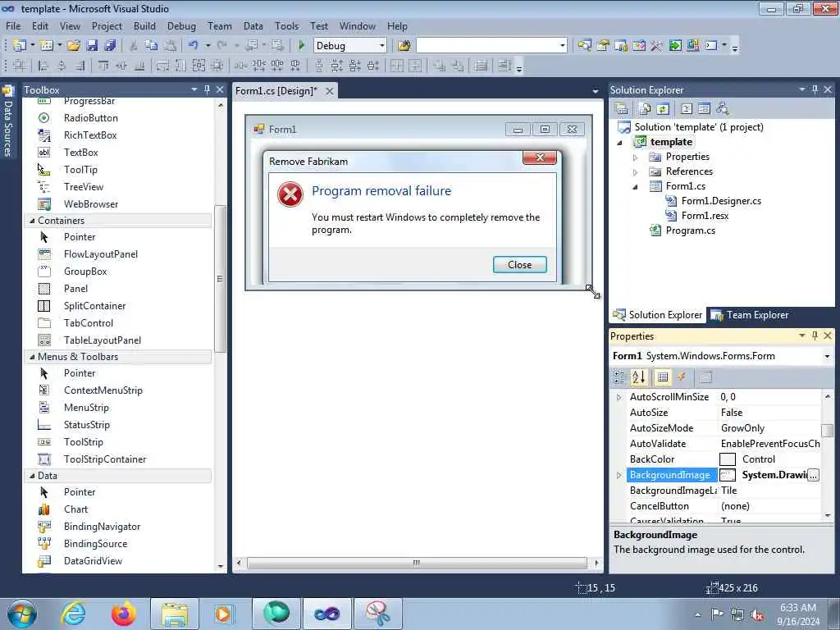
Task: Show Alphabetical sort in Properties
Action: point(638,377)
